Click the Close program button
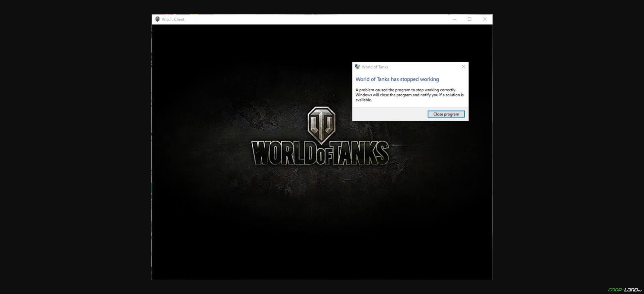This screenshot has height=294, width=644. point(446,114)
